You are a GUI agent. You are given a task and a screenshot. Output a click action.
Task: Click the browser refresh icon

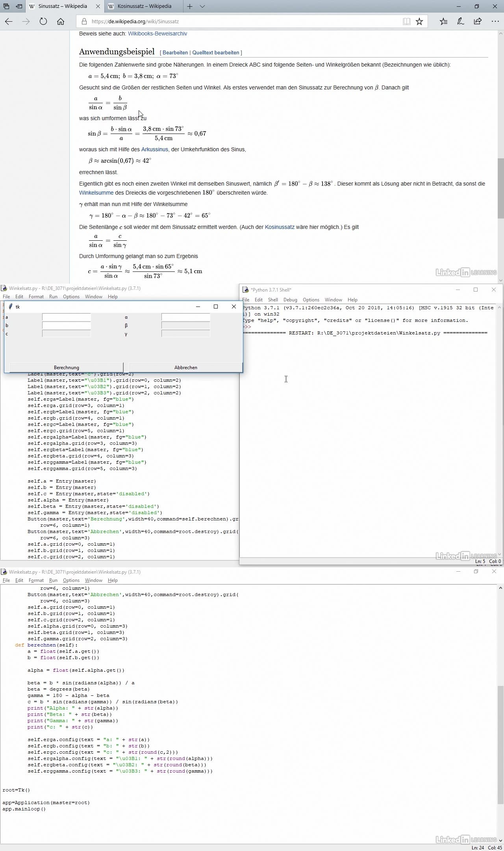click(x=43, y=22)
